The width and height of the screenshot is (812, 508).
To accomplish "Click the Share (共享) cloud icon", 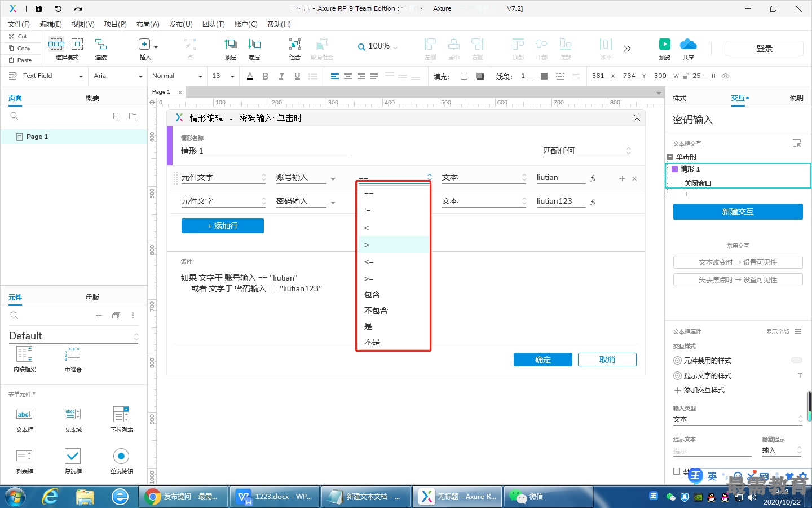I will (689, 44).
